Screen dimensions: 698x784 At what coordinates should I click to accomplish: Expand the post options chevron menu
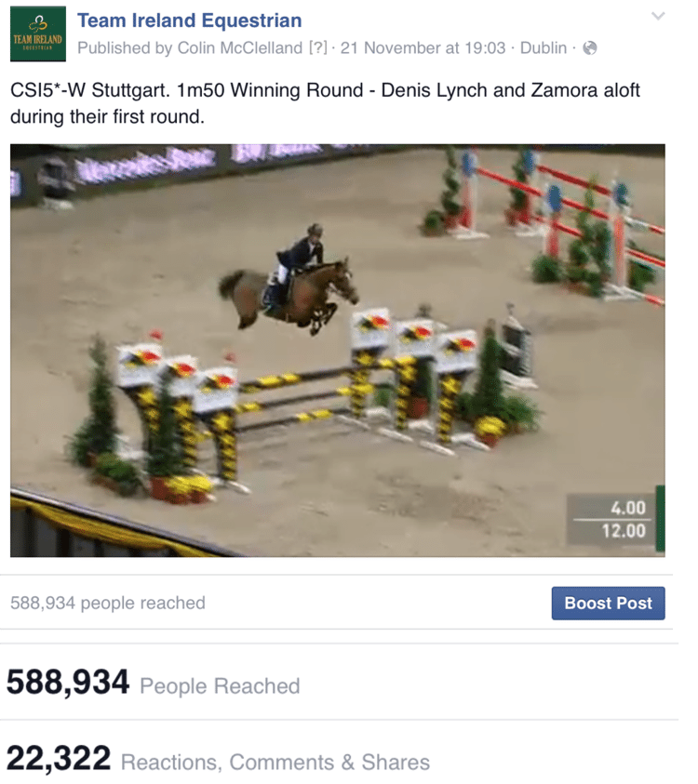(659, 16)
